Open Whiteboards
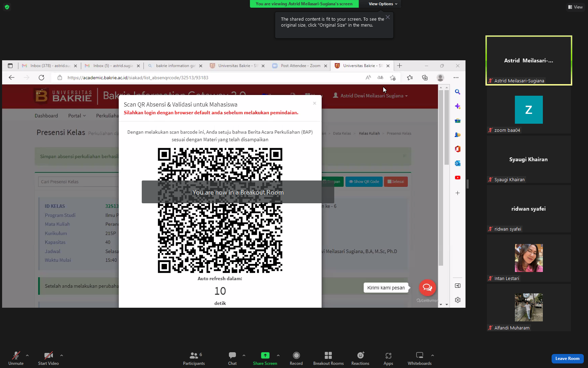Image resolution: width=588 pixels, height=368 pixels. point(419,358)
